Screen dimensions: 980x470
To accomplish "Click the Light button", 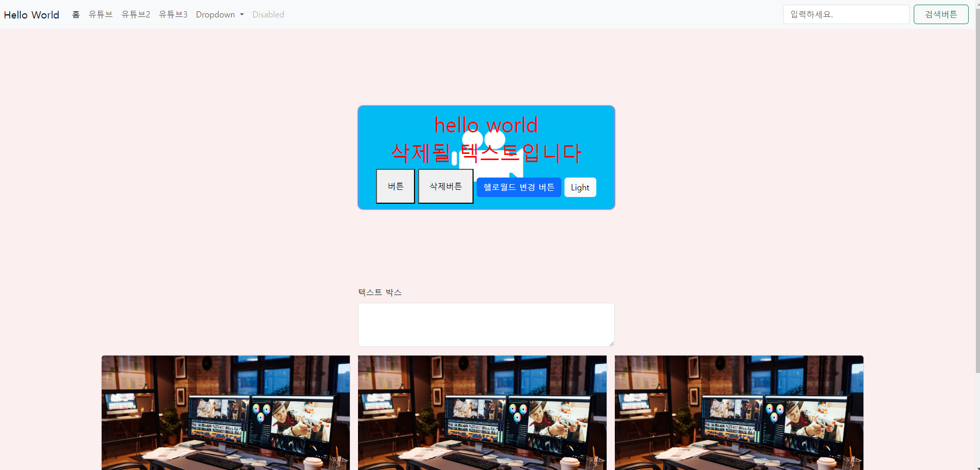I will [580, 187].
